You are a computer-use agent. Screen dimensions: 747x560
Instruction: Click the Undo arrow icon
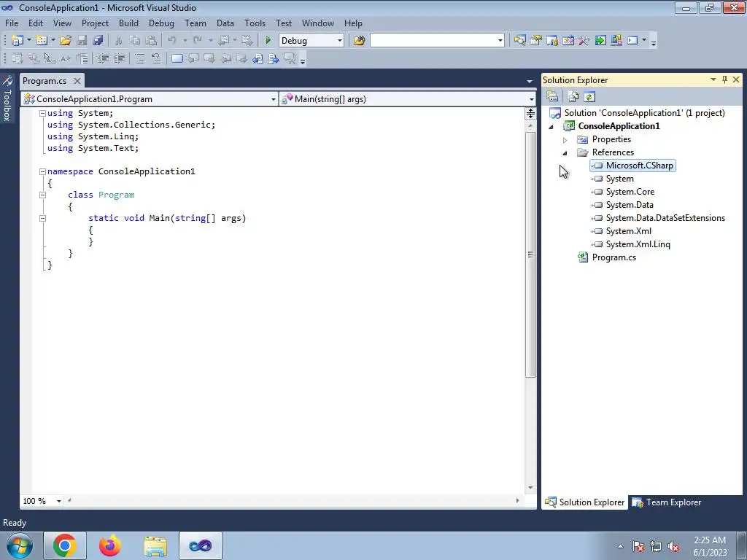(x=172, y=41)
